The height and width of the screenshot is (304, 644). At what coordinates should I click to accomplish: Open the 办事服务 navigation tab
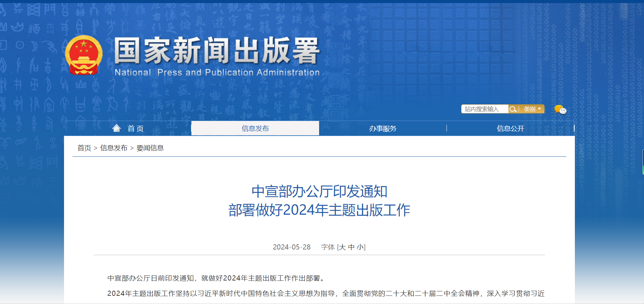[x=383, y=128]
